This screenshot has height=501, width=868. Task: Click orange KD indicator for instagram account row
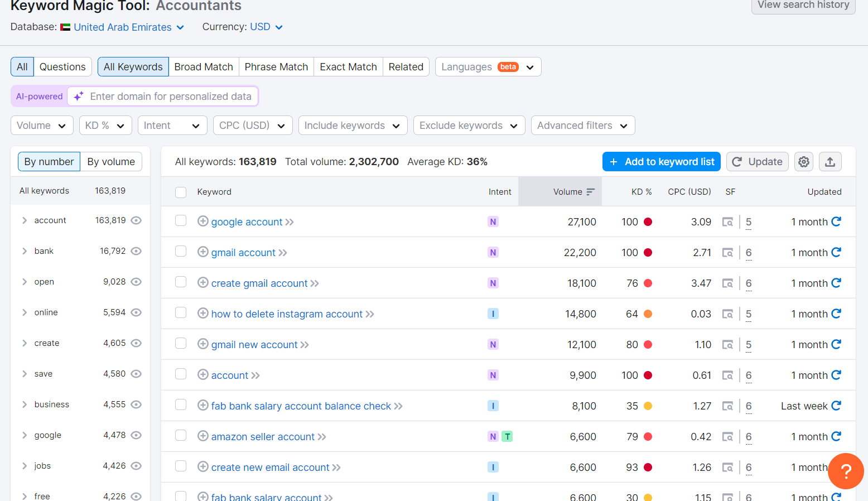pyautogui.click(x=648, y=314)
